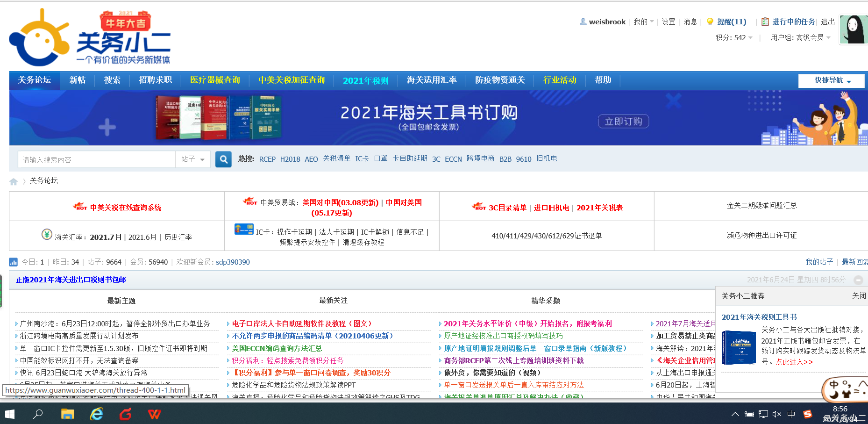This screenshot has width=868, height=424.
Task: Open the 消息 messages link
Action: [690, 22]
